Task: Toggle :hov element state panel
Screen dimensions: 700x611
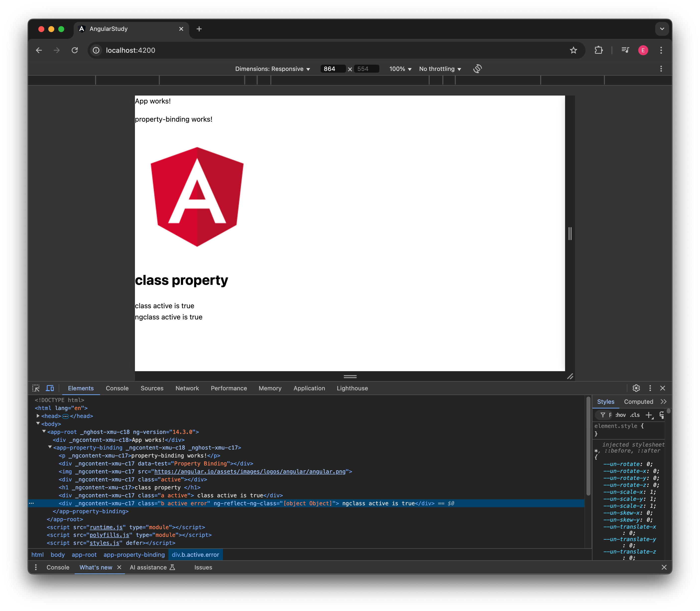Action: coord(621,415)
